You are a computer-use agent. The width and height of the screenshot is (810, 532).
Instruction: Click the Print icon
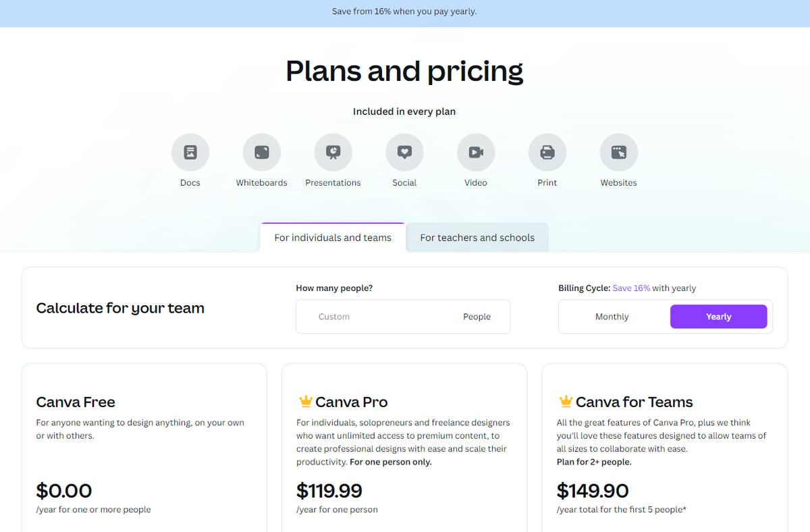547,153
